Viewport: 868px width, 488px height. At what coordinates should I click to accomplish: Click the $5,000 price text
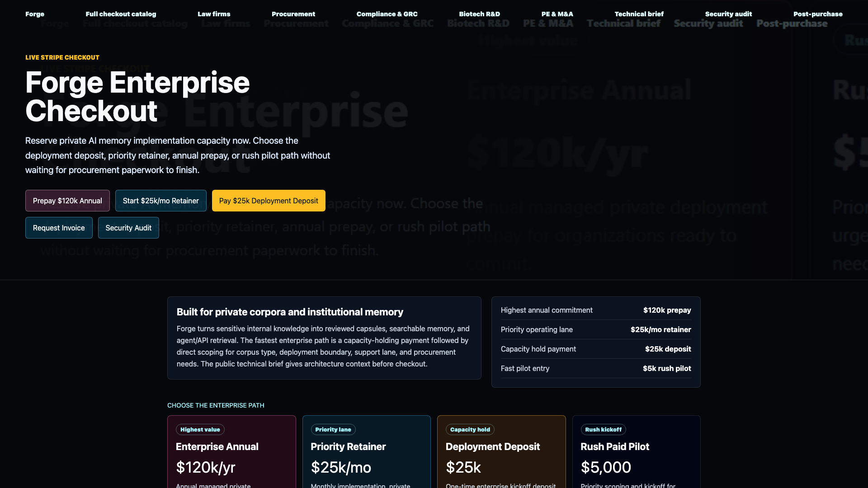(x=606, y=467)
